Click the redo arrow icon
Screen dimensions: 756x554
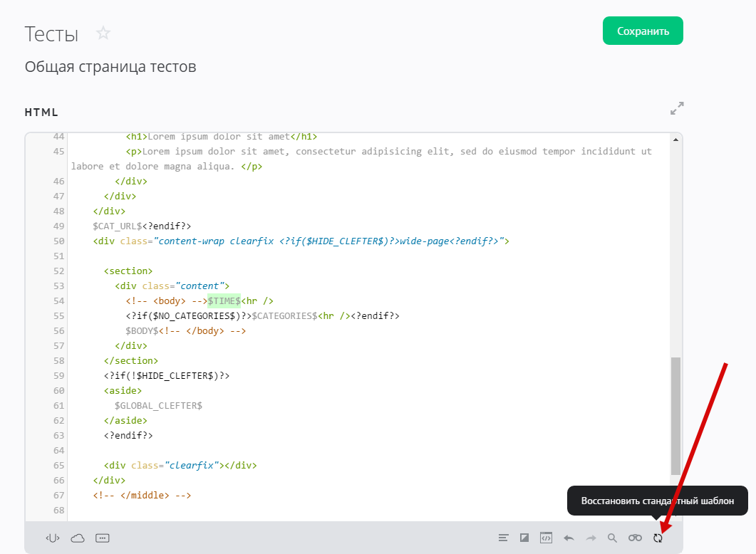coord(591,538)
